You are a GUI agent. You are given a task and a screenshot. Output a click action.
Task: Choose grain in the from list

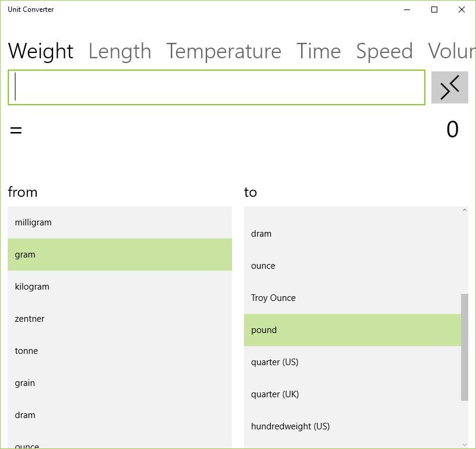[120, 383]
